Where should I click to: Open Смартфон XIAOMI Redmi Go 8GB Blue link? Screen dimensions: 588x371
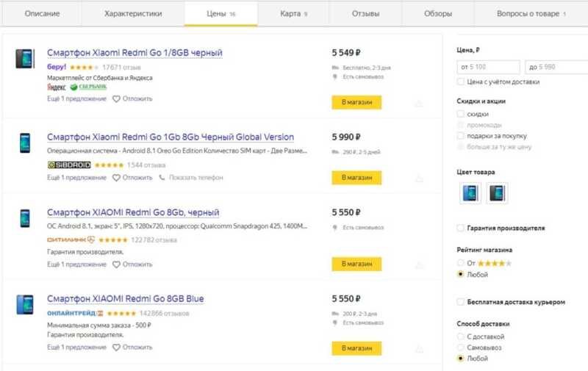[126, 299]
